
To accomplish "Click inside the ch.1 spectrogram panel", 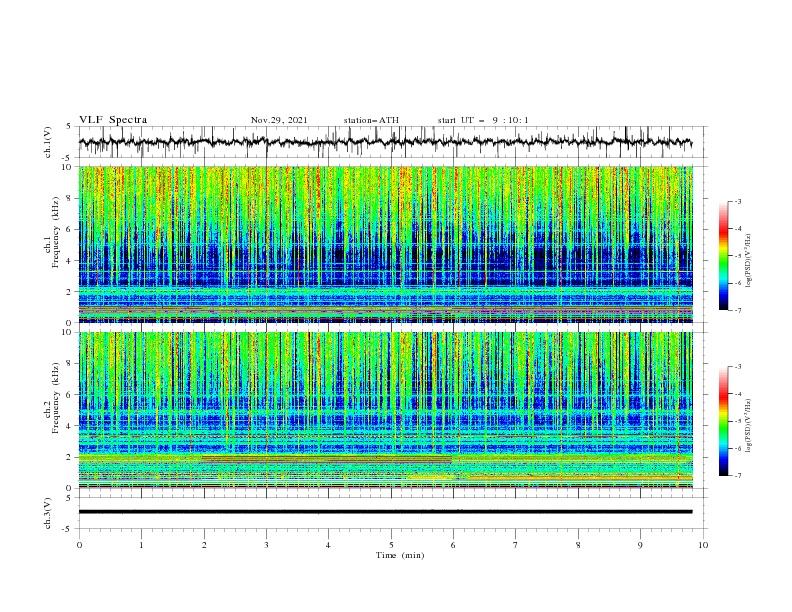I will (385, 244).
